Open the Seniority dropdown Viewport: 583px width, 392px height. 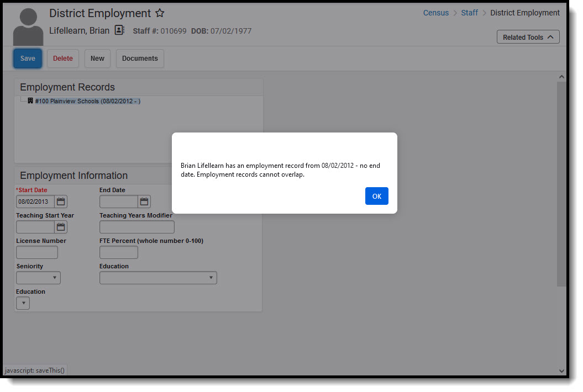(38, 278)
